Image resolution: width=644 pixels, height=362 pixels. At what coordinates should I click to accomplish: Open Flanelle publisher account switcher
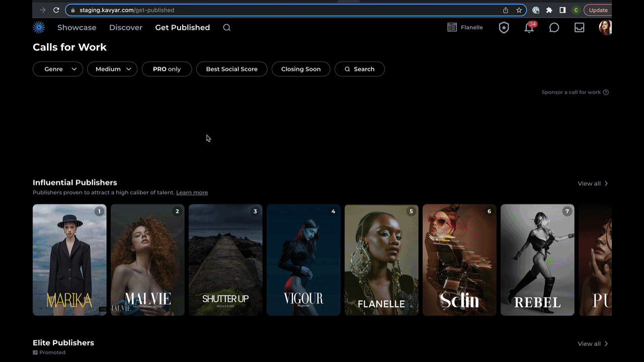[465, 28]
